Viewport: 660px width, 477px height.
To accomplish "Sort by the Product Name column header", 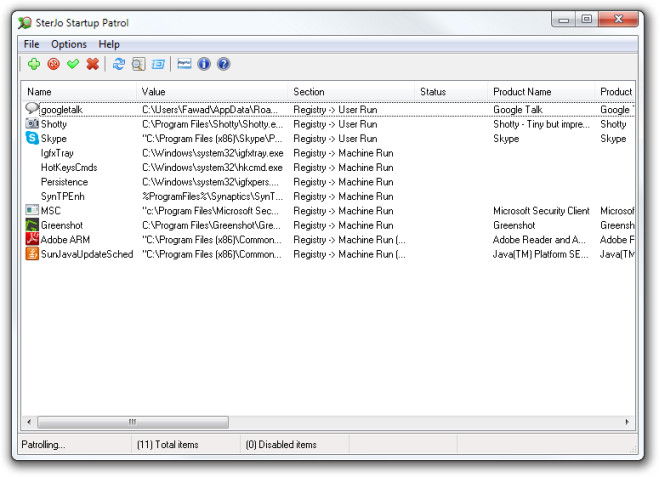I will pyautogui.click(x=541, y=91).
